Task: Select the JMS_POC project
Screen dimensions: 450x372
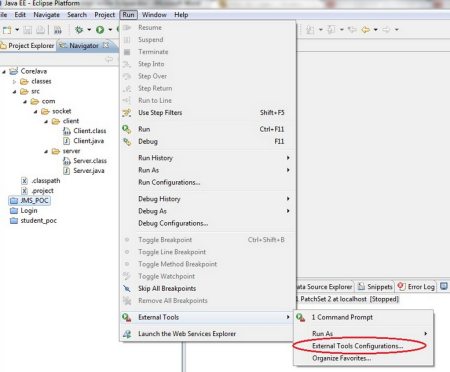Action: [x=30, y=201]
